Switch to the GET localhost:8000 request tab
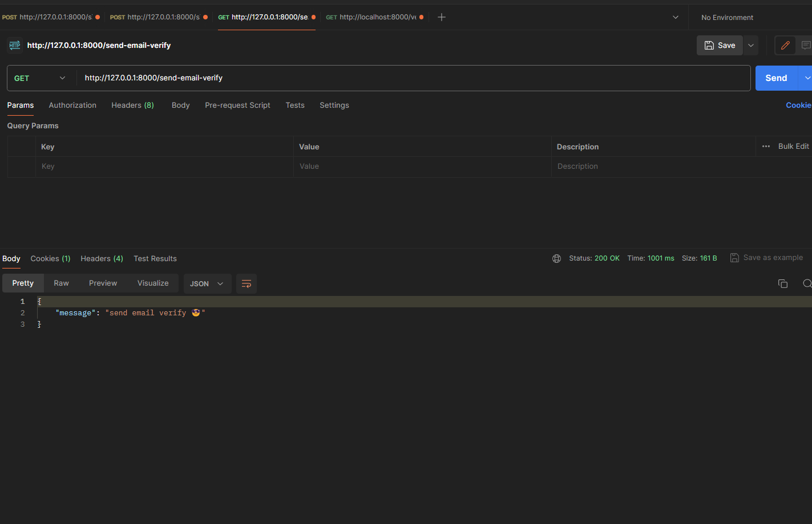Image resolution: width=812 pixels, height=524 pixels. tap(374, 17)
